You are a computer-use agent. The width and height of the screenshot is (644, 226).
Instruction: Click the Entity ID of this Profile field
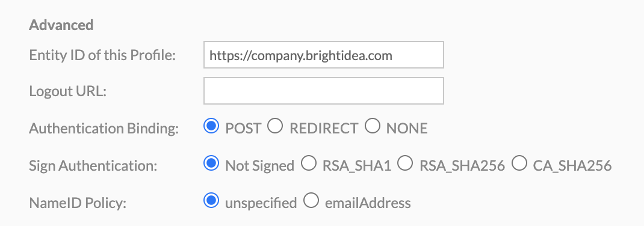point(324,55)
